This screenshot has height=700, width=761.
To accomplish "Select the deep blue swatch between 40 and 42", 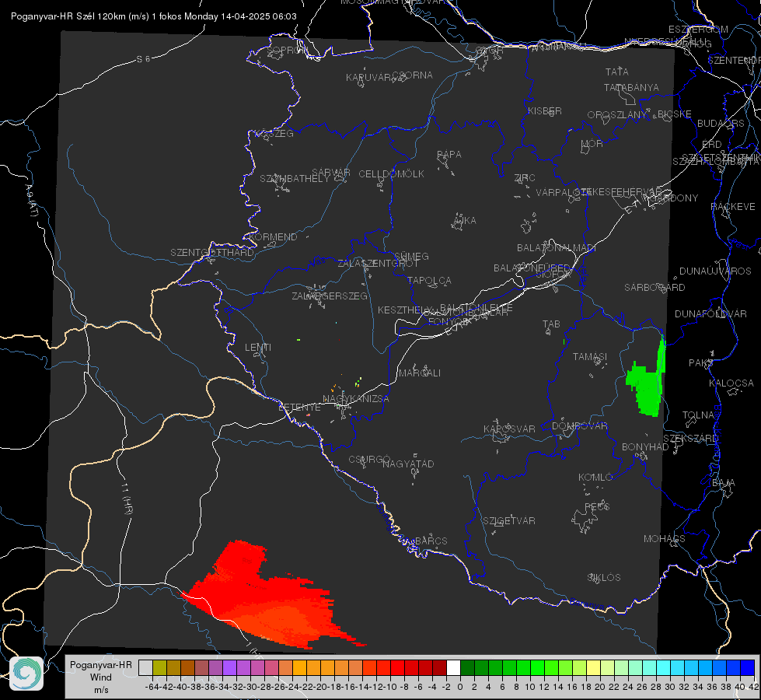I will point(748,667).
